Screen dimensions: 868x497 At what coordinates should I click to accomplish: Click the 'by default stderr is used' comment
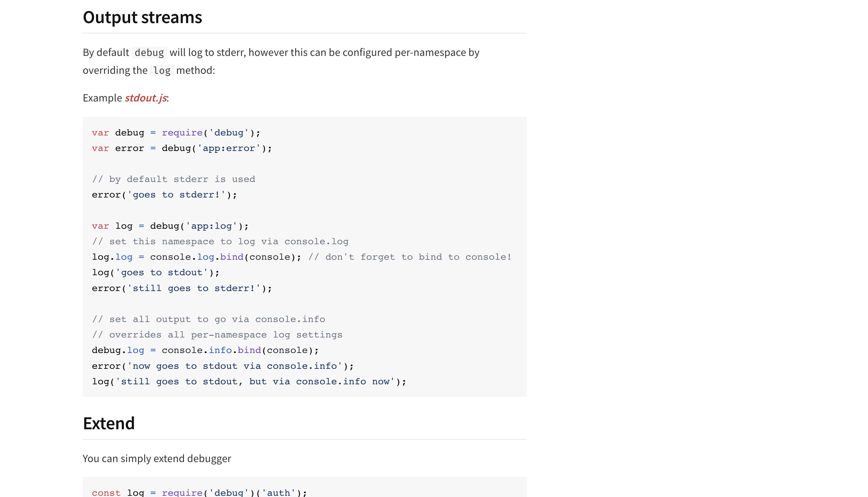pos(174,180)
